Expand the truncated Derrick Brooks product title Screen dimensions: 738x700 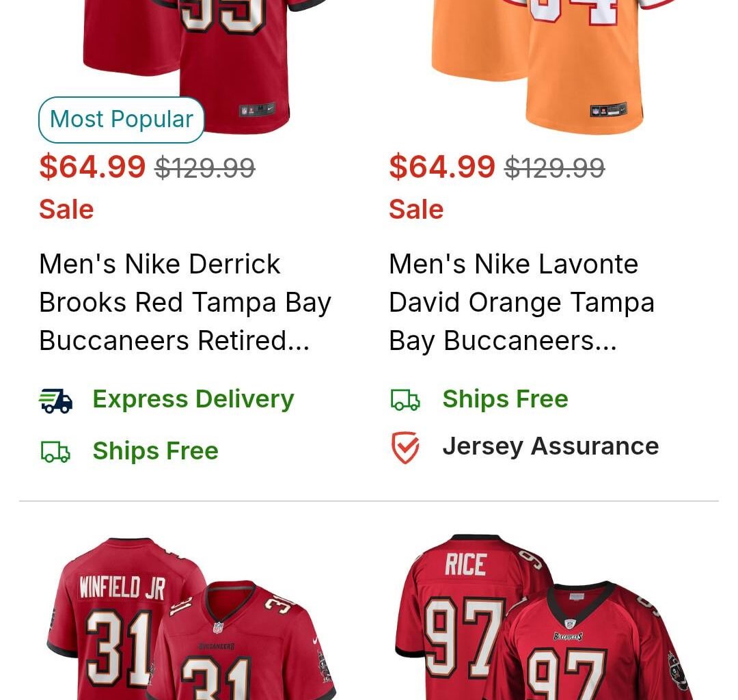click(185, 302)
